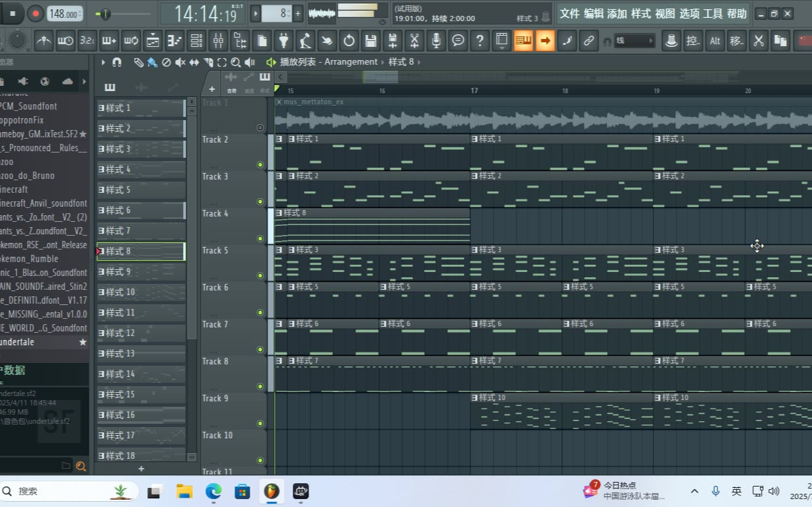Image resolution: width=812 pixels, height=507 pixels.
Task: Toggle the typing keyboard to piano button
Action: [523, 41]
